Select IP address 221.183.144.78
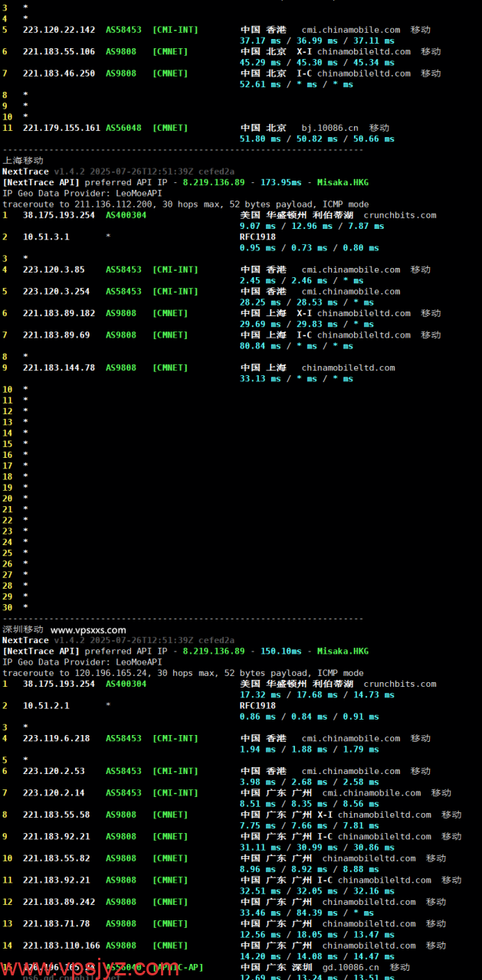Viewport: 482px width, 980px height. click(x=59, y=367)
